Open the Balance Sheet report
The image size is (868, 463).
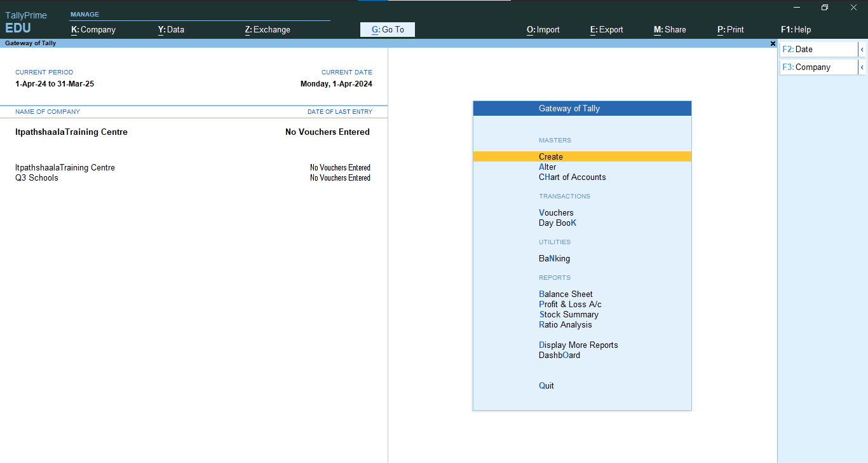pos(566,294)
